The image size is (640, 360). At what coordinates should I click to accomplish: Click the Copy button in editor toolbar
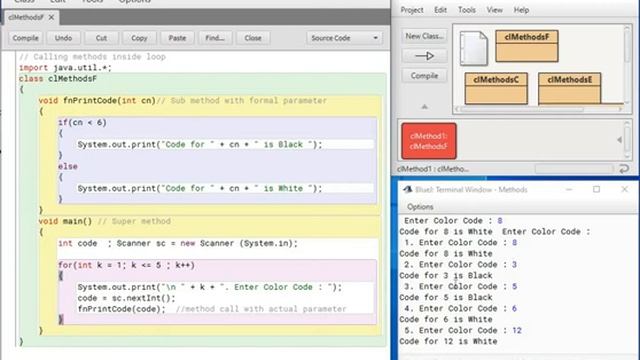pos(139,38)
